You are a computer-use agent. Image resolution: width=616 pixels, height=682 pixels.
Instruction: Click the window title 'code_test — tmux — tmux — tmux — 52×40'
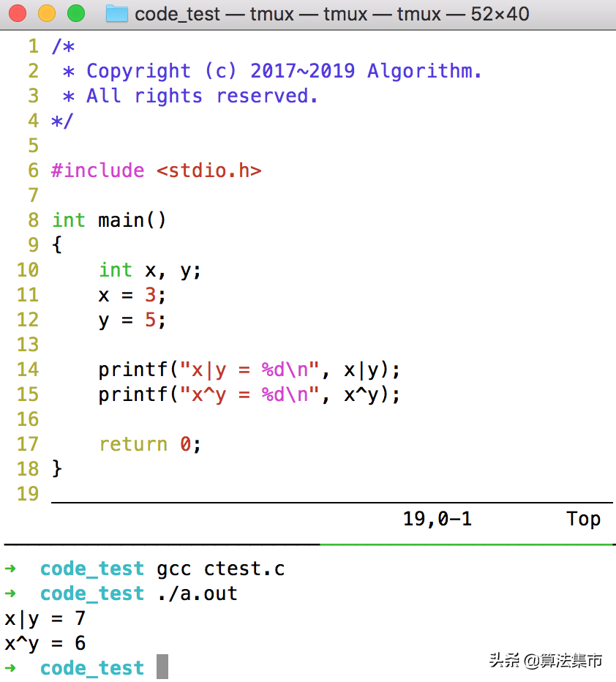click(332, 14)
